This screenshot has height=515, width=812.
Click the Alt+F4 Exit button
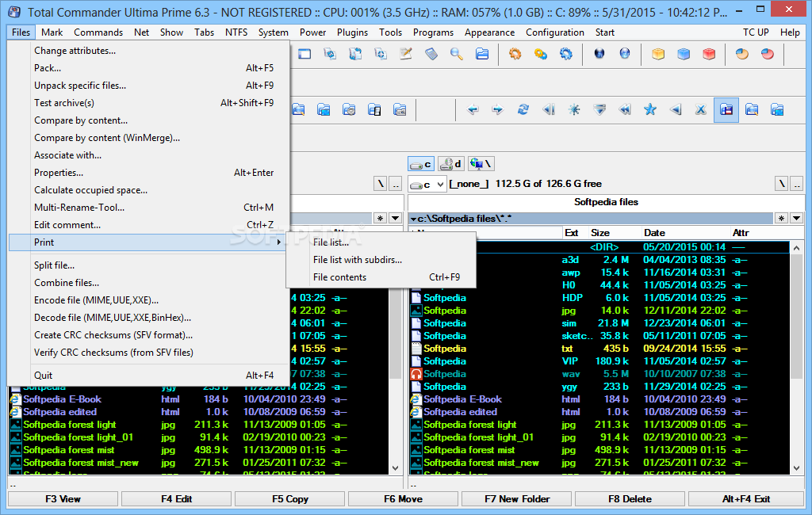tap(745, 499)
